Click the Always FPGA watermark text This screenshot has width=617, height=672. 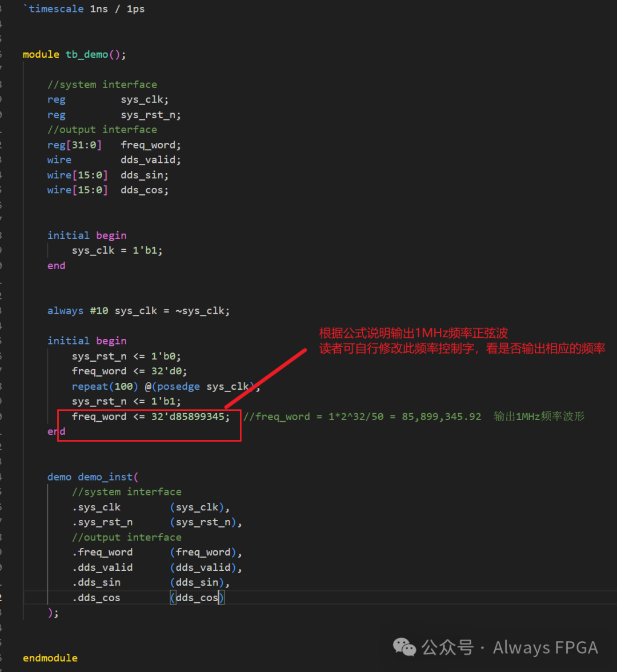pos(545,647)
